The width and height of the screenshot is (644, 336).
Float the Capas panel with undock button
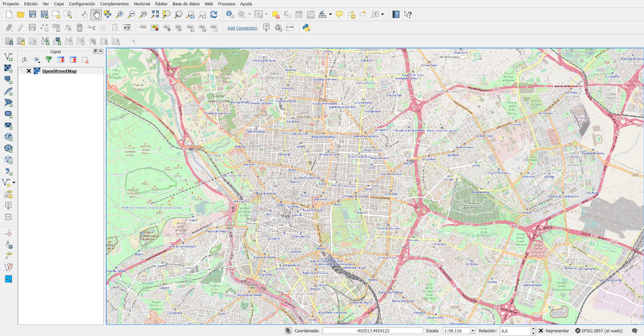click(x=95, y=51)
